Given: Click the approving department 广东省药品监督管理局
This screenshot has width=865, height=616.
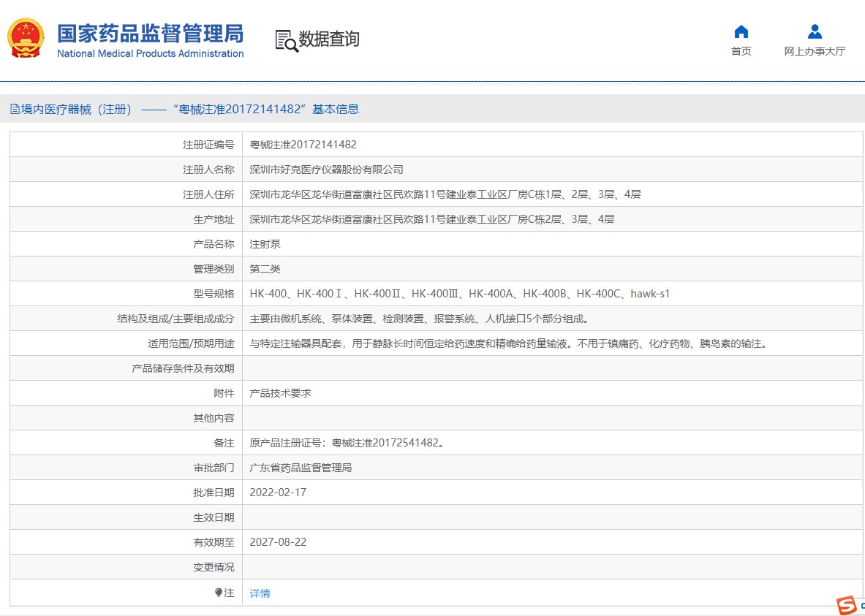Looking at the screenshot, I should [301, 468].
